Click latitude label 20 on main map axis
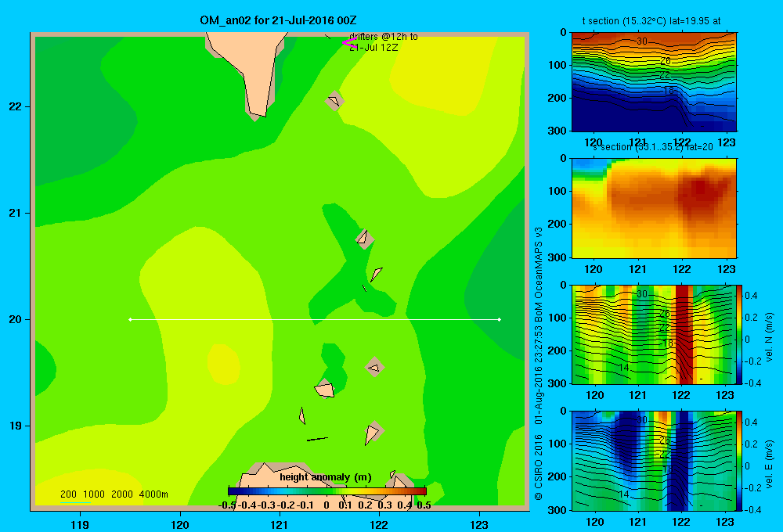The height and width of the screenshot is (532, 783). click(16, 319)
